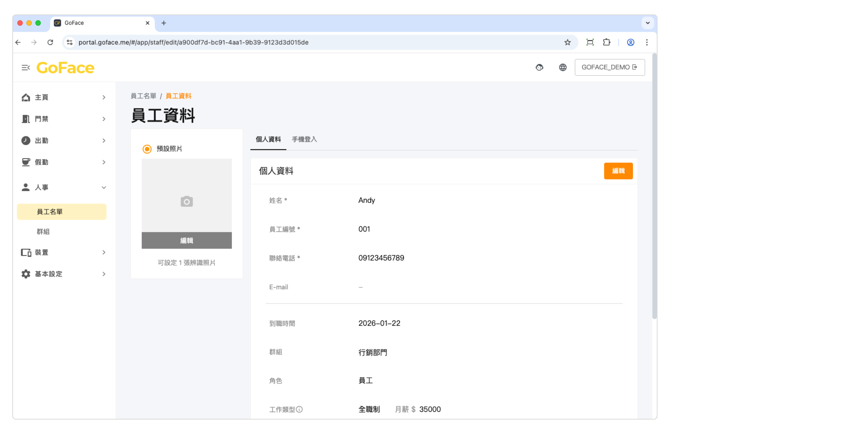Viewport: 868px width, 434px height.
Task: Open the browser extensions puzzle icon
Action: (x=607, y=42)
